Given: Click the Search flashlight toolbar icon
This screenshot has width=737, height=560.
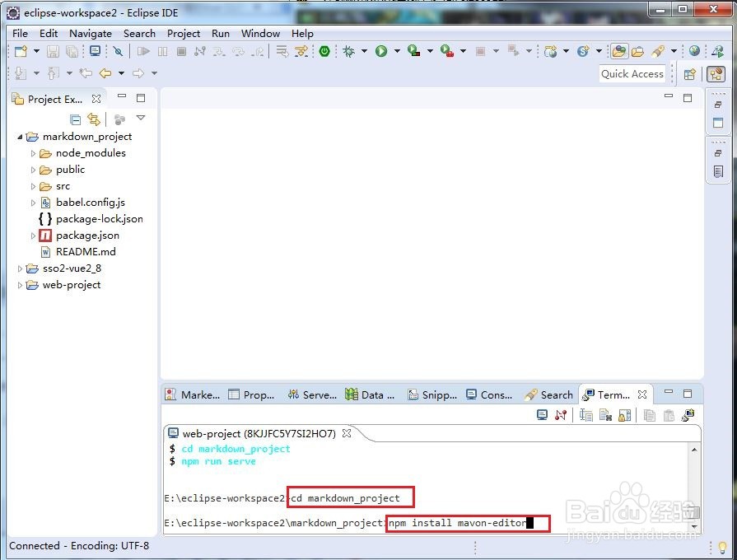Looking at the screenshot, I should [658, 51].
